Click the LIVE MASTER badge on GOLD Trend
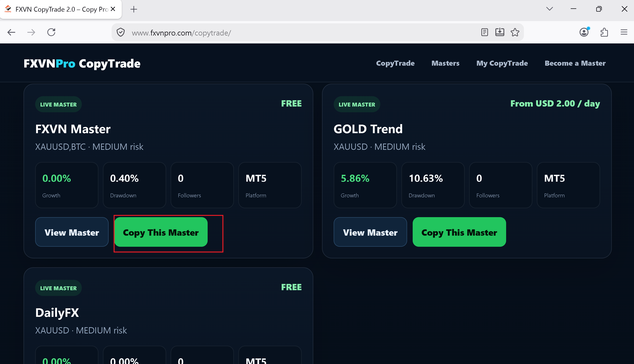 pos(357,105)
